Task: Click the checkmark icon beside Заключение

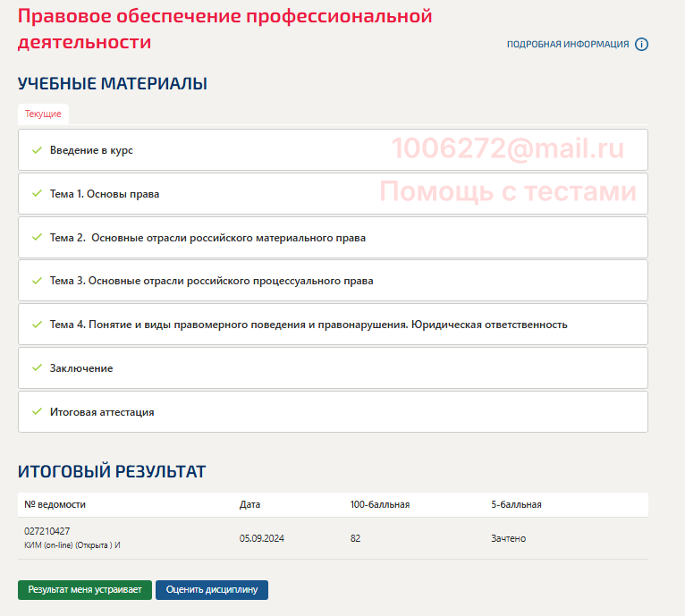Action: (x=37, y=367)
